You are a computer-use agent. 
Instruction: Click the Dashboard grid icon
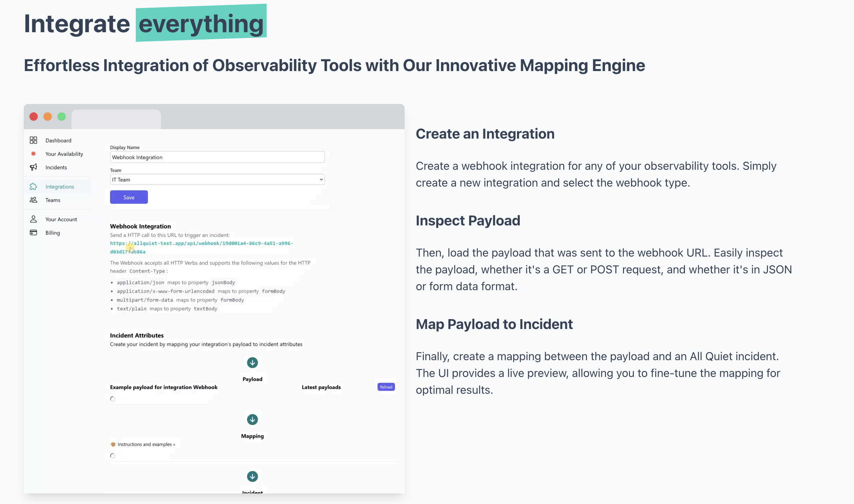click(x=33, y=140)
